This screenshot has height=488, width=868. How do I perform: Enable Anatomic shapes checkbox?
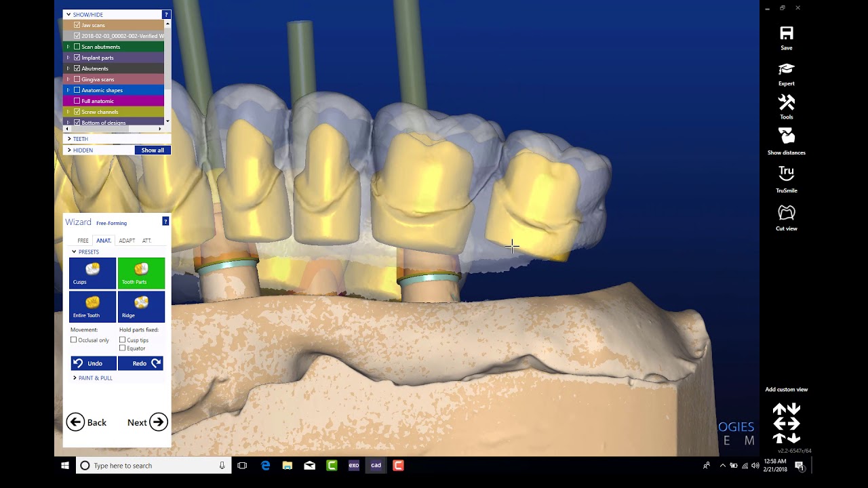click(77, 90)
